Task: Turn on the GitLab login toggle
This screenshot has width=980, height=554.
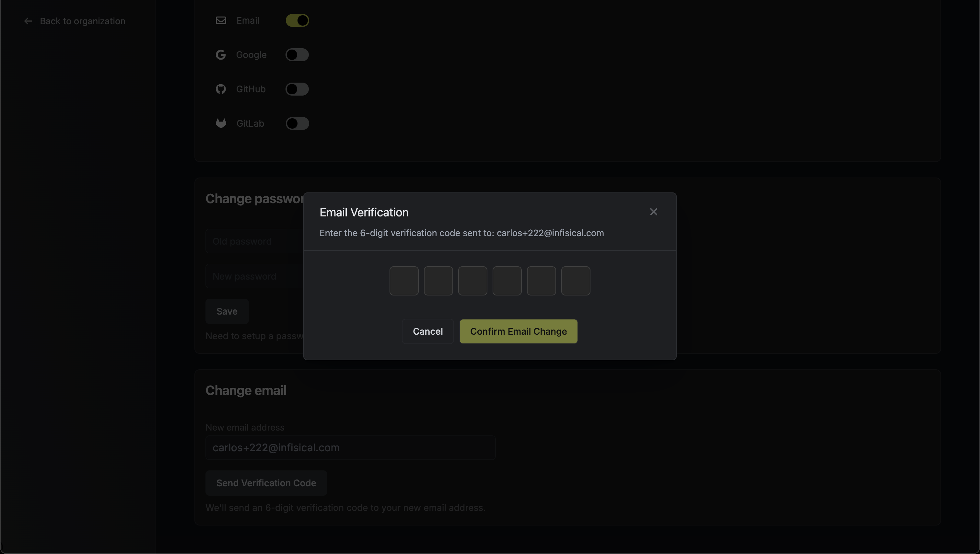Action: [297, 123]
